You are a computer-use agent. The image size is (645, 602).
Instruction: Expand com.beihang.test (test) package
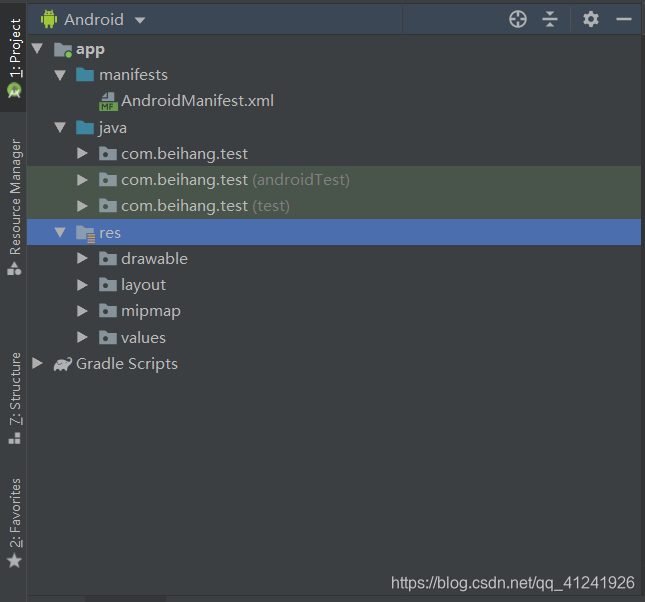[82, 206]
